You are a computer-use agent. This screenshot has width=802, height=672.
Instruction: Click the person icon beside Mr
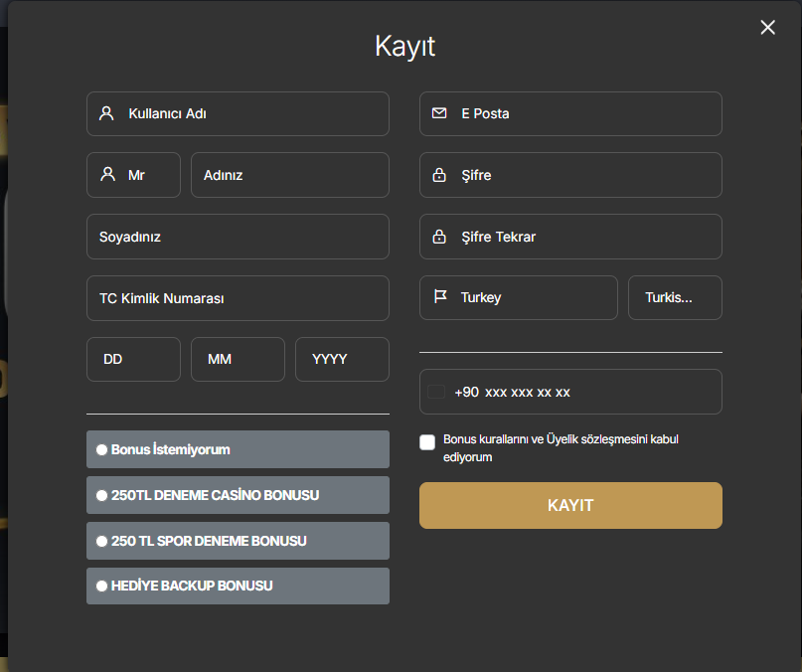point(107,174)
